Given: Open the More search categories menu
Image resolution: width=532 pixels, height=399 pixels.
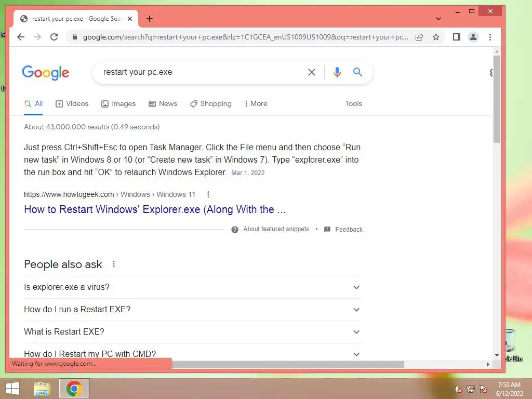Looking at the screenshot, I should (x=256, y=103).
